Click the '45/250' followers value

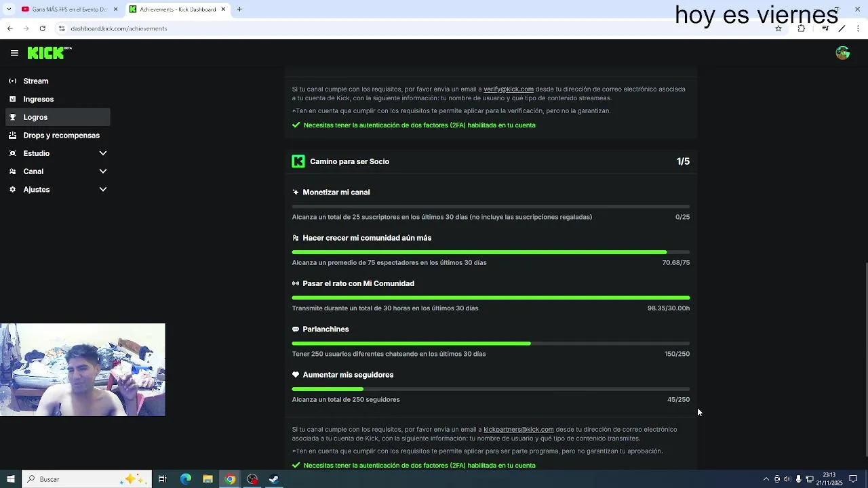point(679,399)
